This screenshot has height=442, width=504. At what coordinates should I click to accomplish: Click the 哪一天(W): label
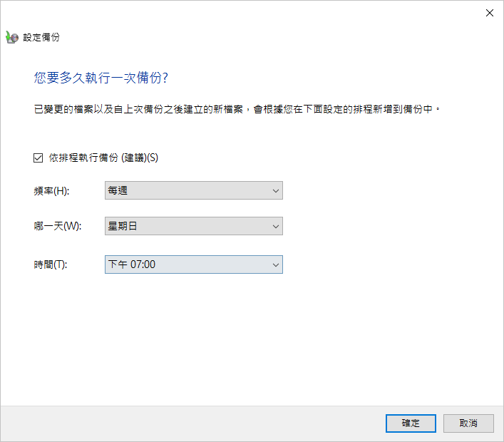tap(58, 226)
